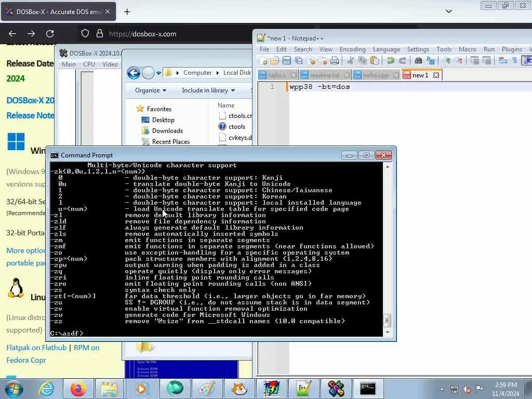Screen dimensions: 532x399
Task: Click the Command Prompt scrollbar down arrow
Action: coord(388,332)
